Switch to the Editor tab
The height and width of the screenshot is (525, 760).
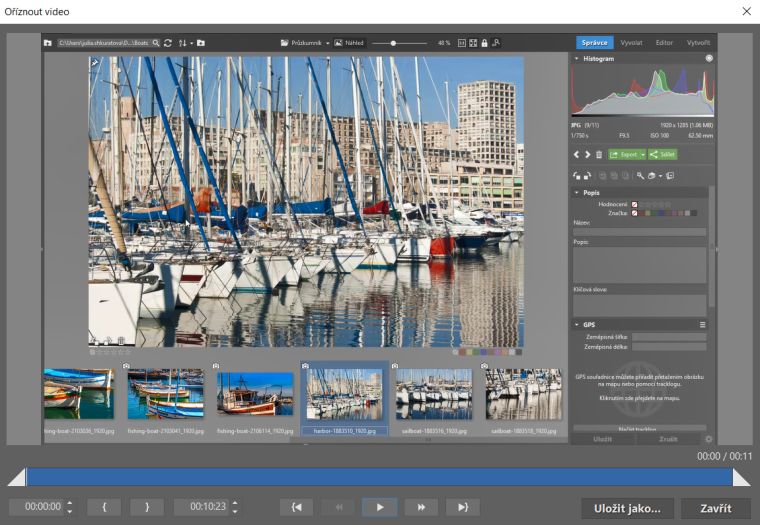click(664, 43)
